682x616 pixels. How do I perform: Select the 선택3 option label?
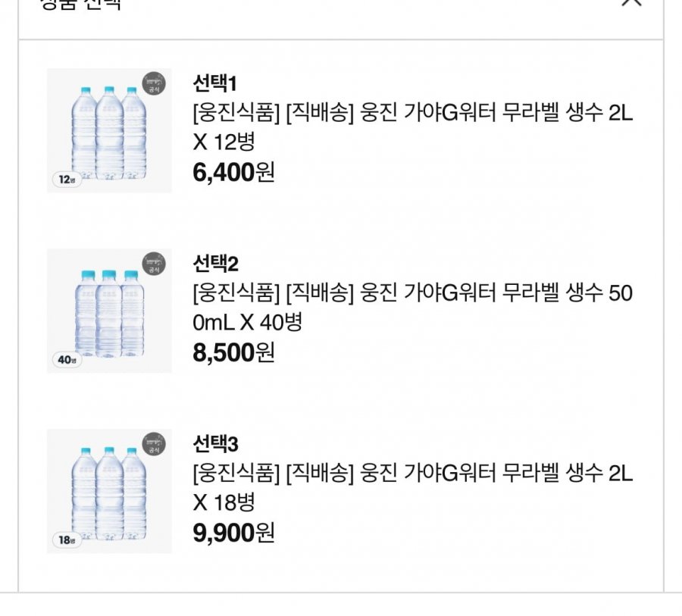click(216, 444)
